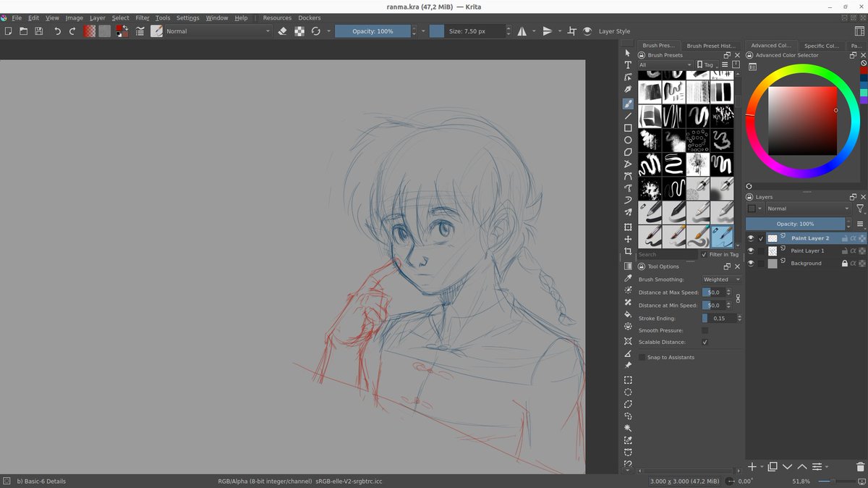The image size is (868, 488).
Task: Open the Text tool
Action: point(628,64)
